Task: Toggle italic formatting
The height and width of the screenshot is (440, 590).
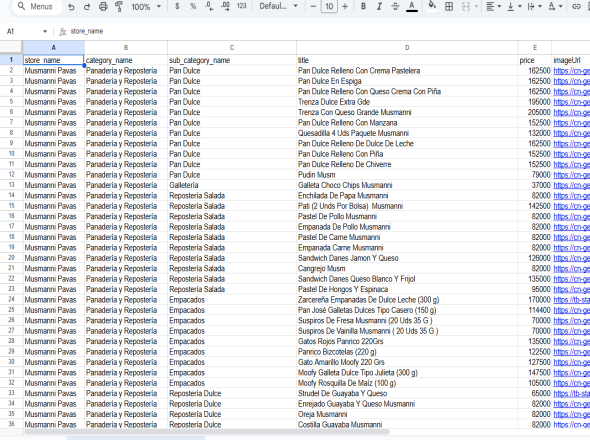Action: tap(379, 6)
